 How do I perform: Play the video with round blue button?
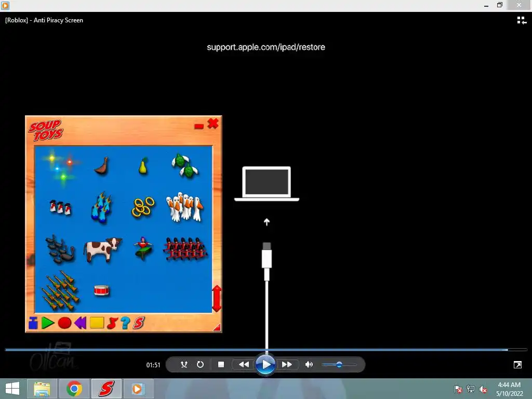(x=265, y=365)
